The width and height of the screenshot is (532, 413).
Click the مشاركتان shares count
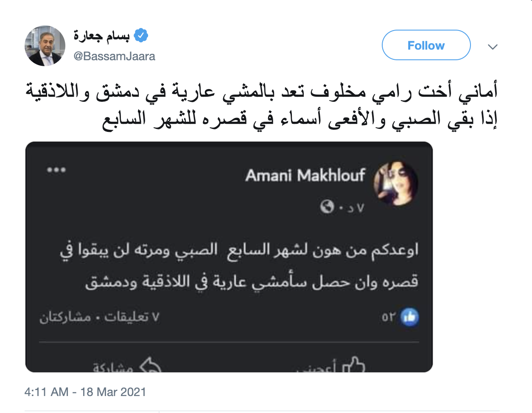(x=65, y=317)
